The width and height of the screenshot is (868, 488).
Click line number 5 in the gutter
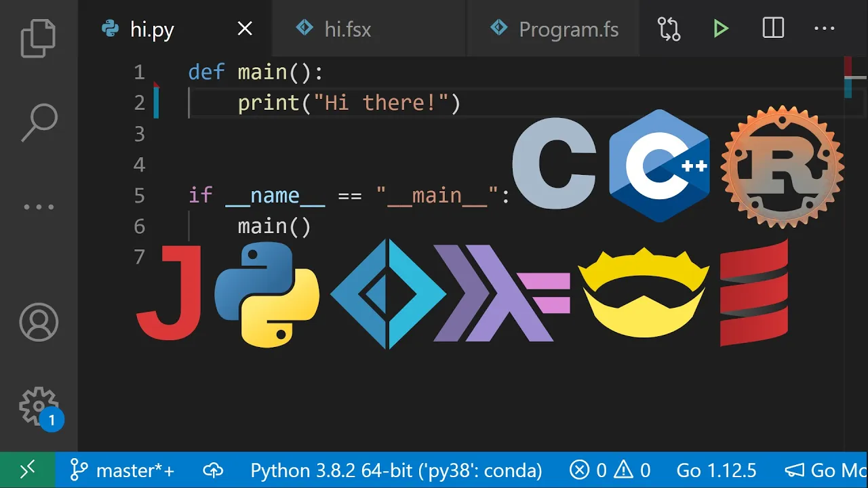[x=139, y=195]
